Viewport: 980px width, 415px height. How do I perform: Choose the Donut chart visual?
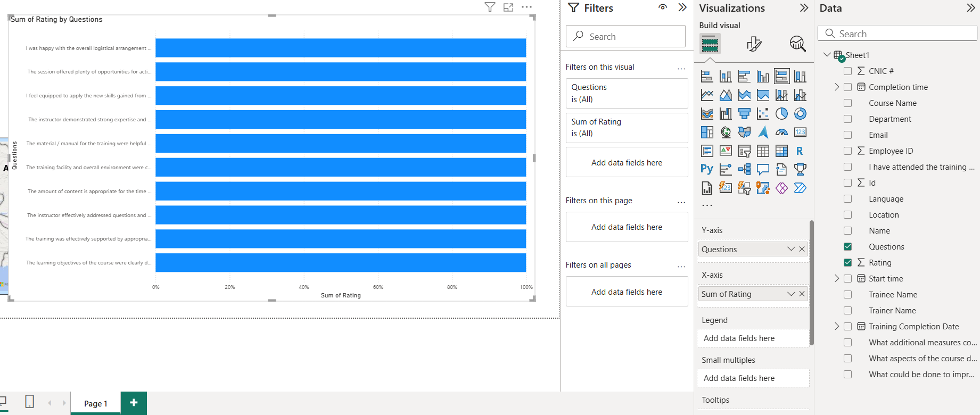click(x=800, y=114)
